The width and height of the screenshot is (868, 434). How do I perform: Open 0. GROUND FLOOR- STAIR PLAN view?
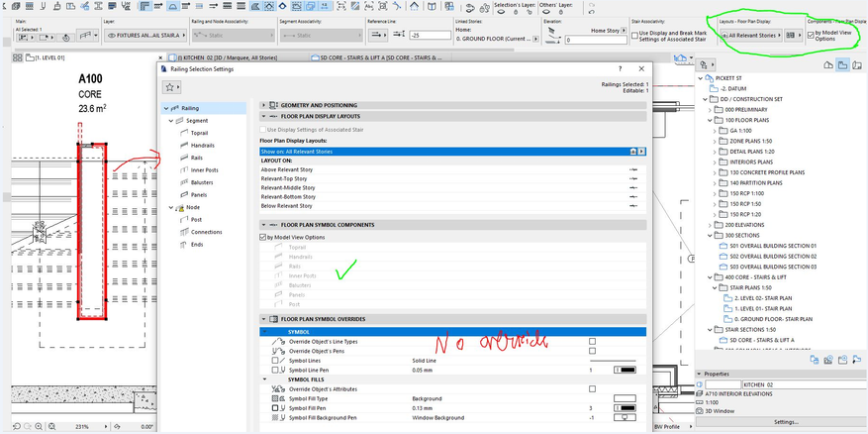(768, 319)
